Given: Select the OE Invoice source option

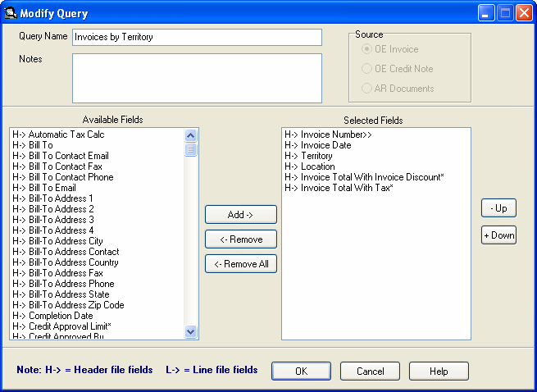Looking at the screenshot, I should (x=389, y=49).
